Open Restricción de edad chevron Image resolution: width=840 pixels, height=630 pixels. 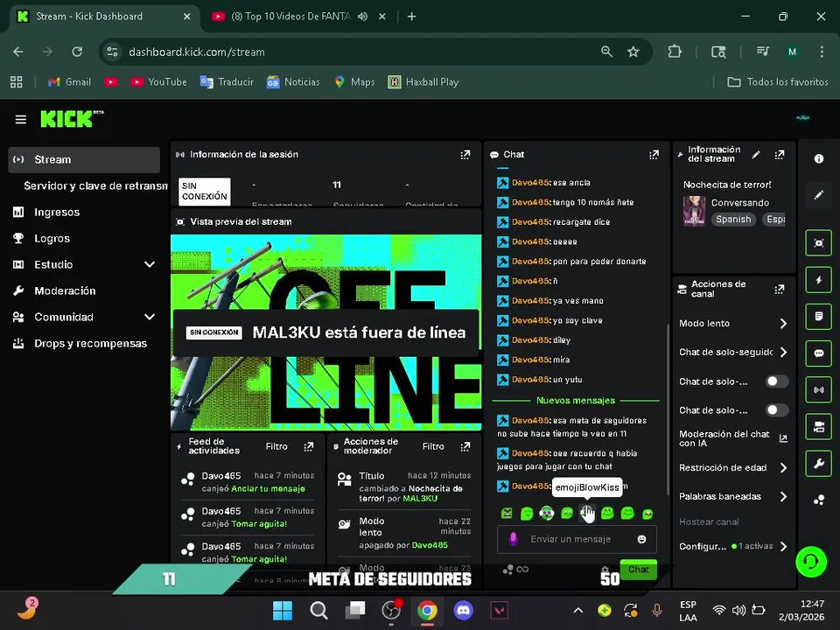[x=783, y=467]
